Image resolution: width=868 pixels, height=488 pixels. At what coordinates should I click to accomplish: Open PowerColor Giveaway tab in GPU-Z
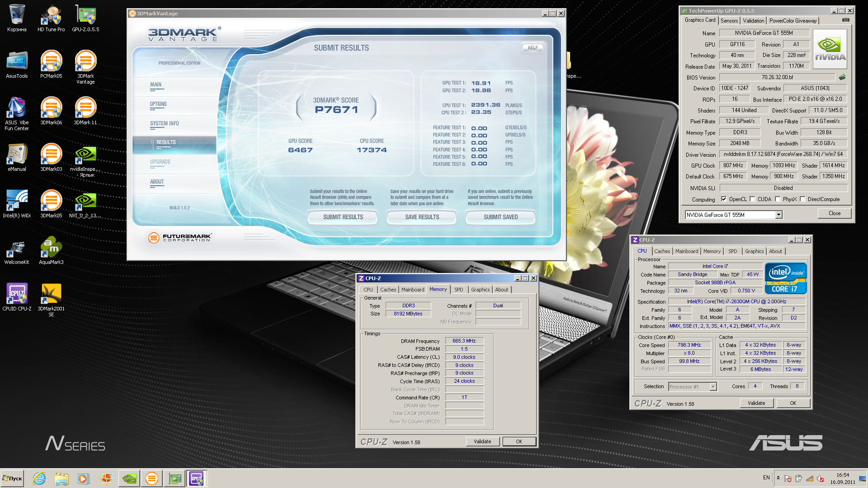[793, 21]
